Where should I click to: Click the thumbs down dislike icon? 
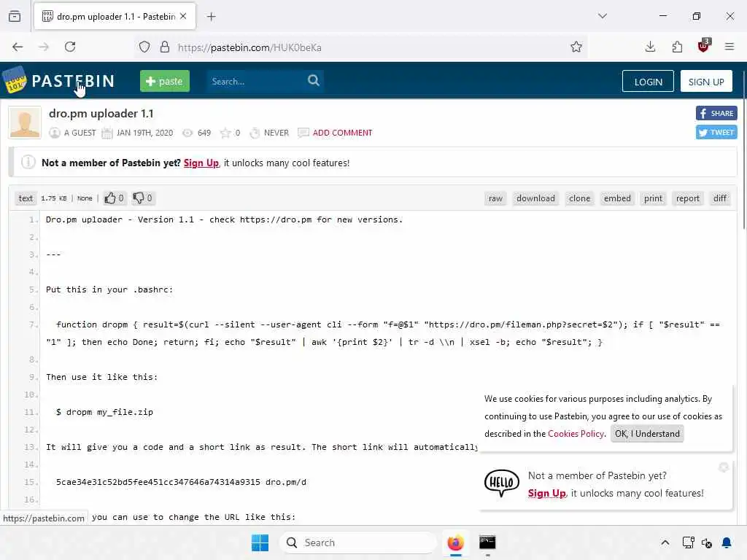point(138,198)
